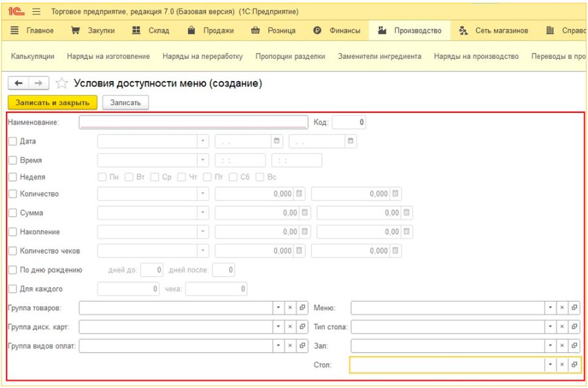Open calculator for second Количество чеков value
The width and height of the screenshot is (588, 388).
(395, 251)
